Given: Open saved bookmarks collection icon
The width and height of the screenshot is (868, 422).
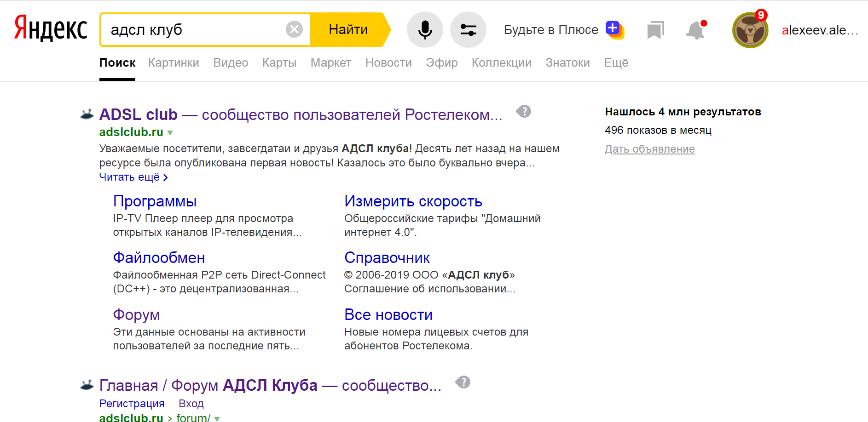Looking at the screenshot, I should pos(655,30).
